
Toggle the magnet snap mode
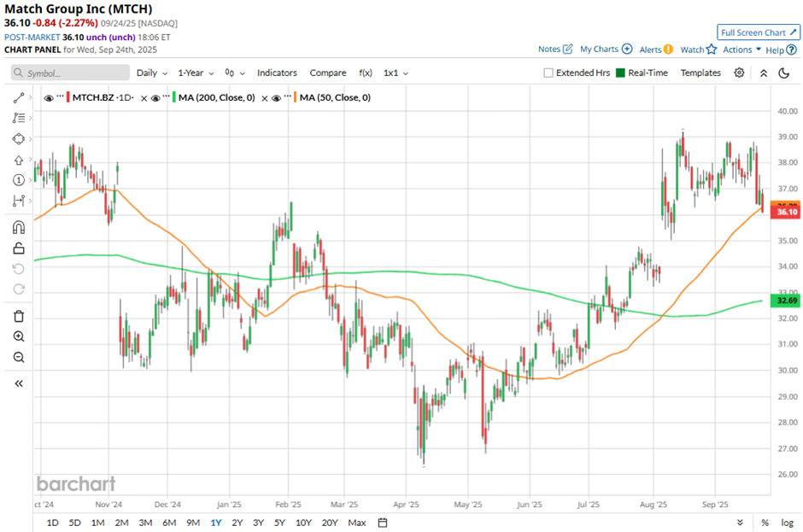19,227
